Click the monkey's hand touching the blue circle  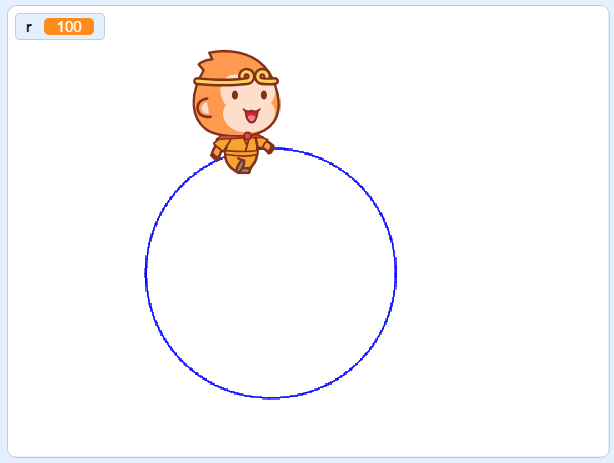pos(269,148)
